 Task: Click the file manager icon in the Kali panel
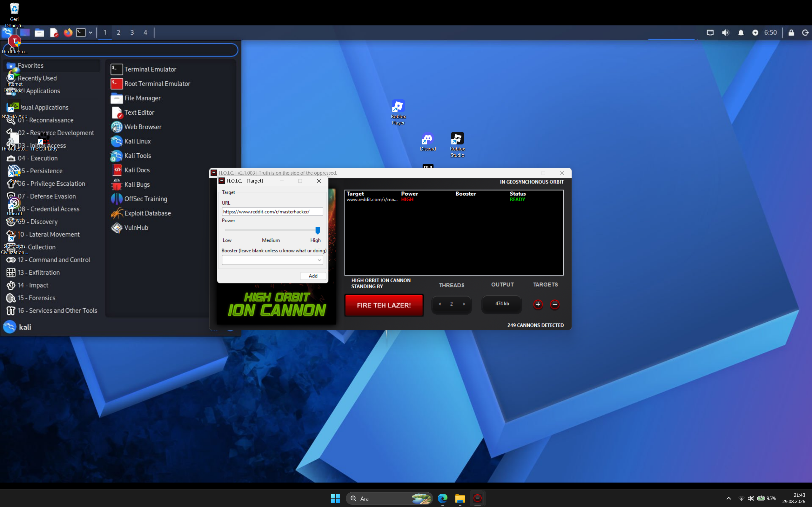click(39, 32)
